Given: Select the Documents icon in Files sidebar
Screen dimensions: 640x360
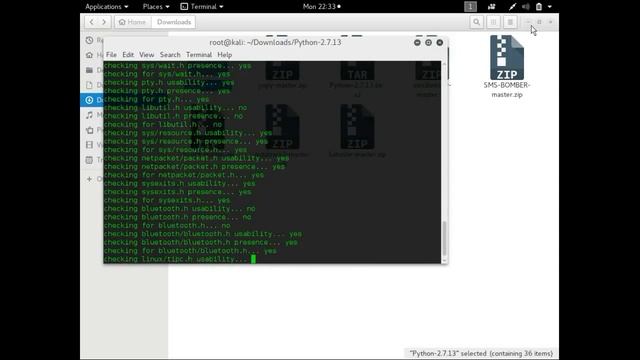Looking at the screenshot, I should [x=89, y=85].
